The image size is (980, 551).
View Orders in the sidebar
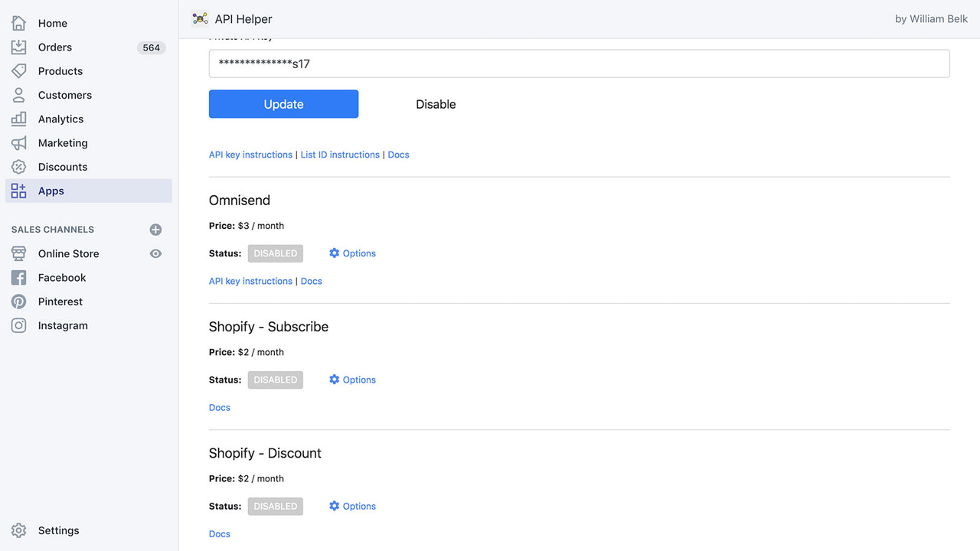click(x=54, y=47)
